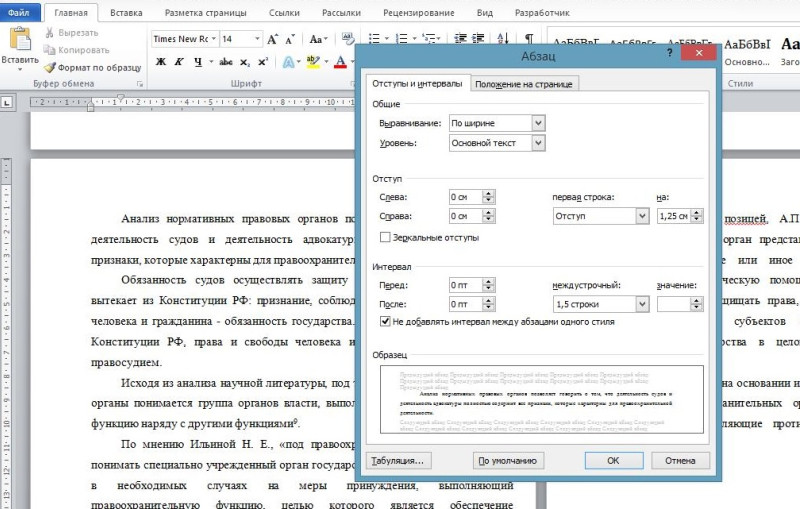The height and width of the screenshot is (509, 800).
Task: Click the Sort (A-Z) icon
Action: 503,39
